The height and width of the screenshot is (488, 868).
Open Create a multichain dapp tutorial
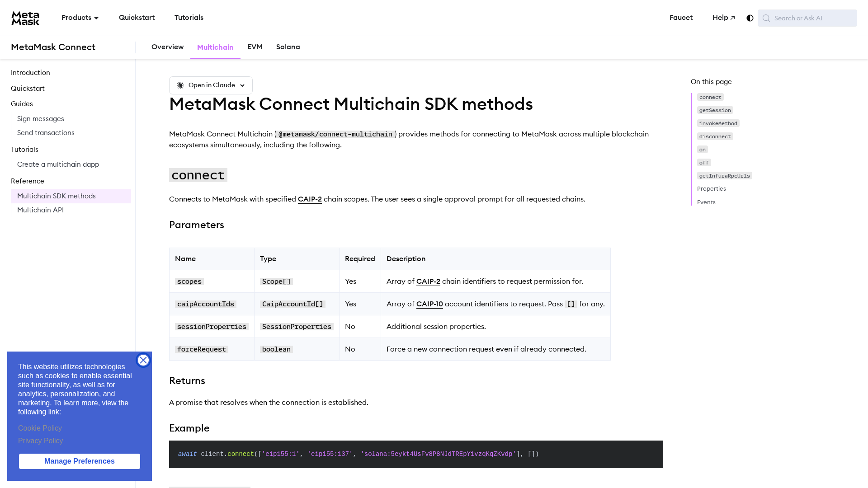click(x=58, y=164)
